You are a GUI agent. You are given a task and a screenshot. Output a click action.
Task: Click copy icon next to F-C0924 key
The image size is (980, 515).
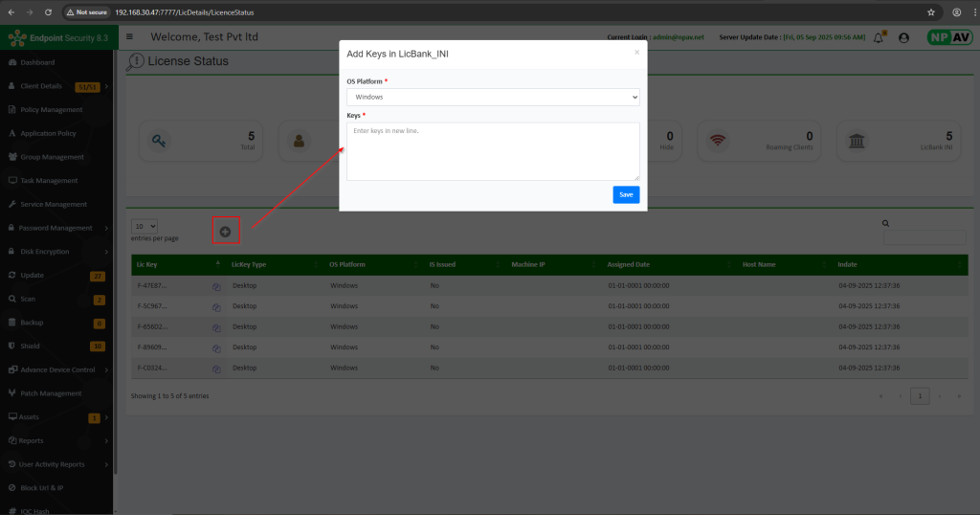(x=216, y=368)
